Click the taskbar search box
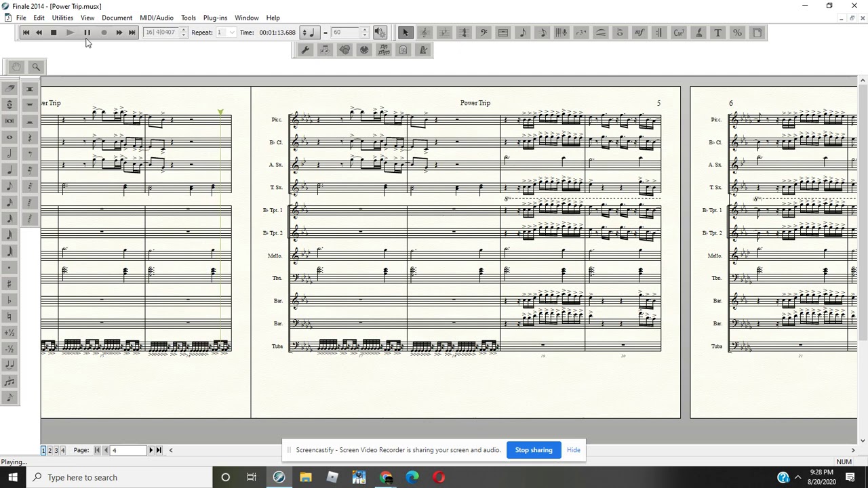Viewport: 868px width, 488px height. pyautogui.click(x=119, y=477)
